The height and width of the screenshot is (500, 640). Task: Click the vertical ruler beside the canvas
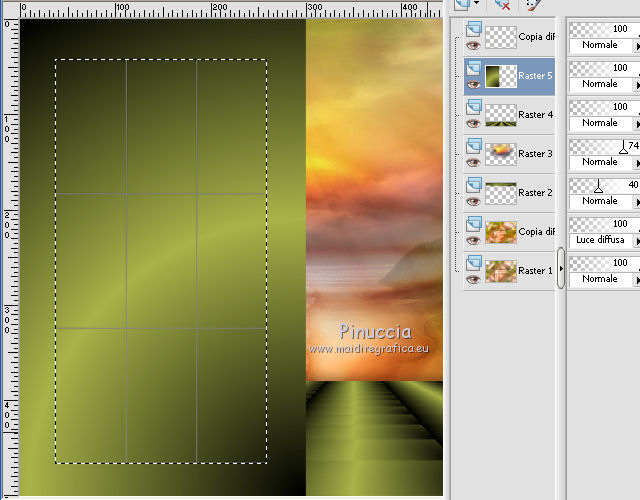click(10, 257)
